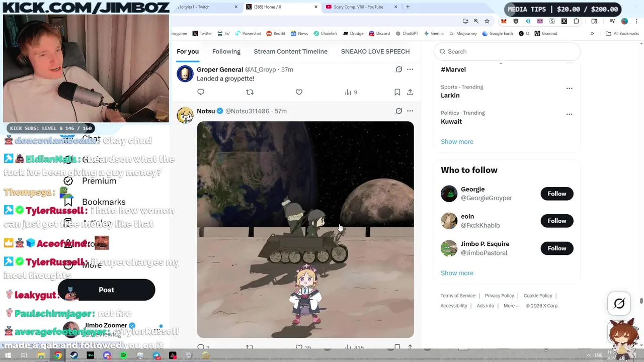Open the Drudge bookmark
Image resolution: width=644 pixels, height=362 pixels.
(x=353, y=34)
